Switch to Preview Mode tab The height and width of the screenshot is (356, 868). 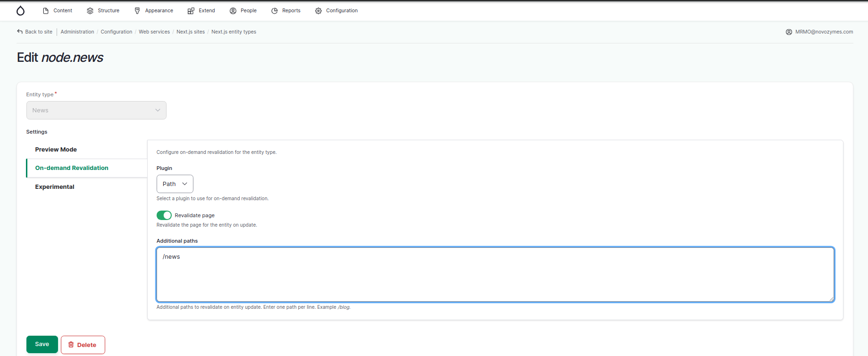87,150
